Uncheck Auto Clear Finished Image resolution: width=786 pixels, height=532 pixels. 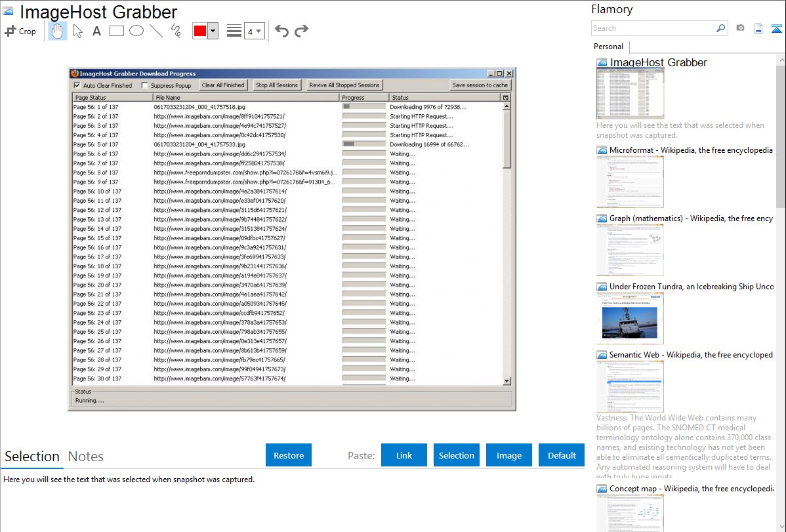coord(77,85)
